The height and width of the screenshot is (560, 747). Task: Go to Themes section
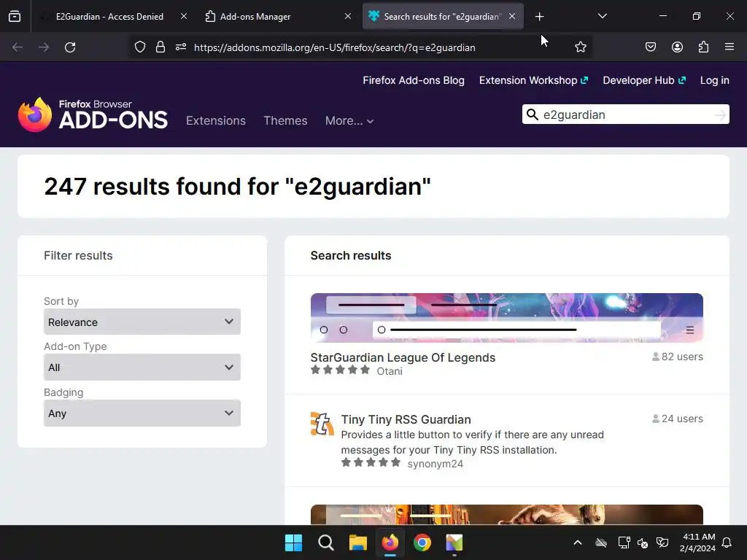click(285, 120)
